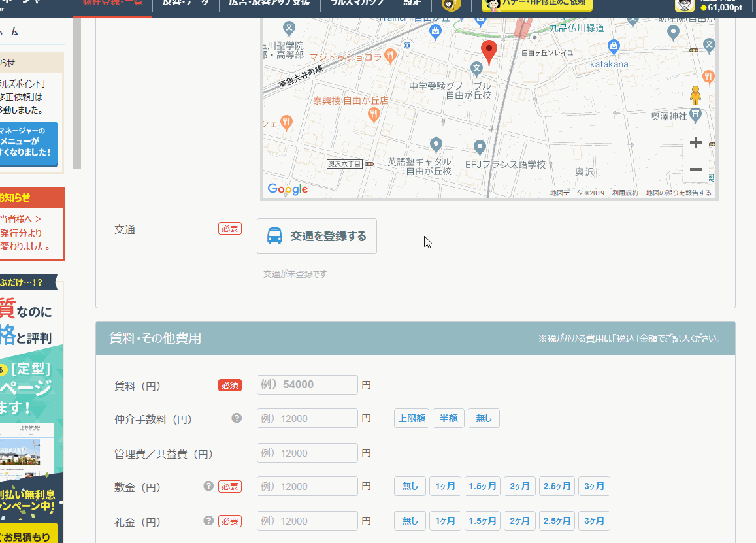Click the yellow お見積もり sidebar button

click(x=29, y=534)
